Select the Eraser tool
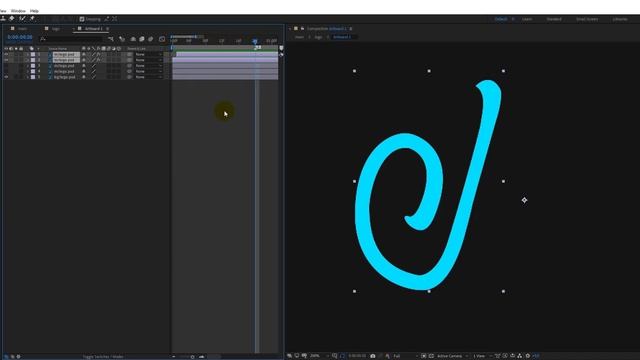 click(x=12, y=19)
